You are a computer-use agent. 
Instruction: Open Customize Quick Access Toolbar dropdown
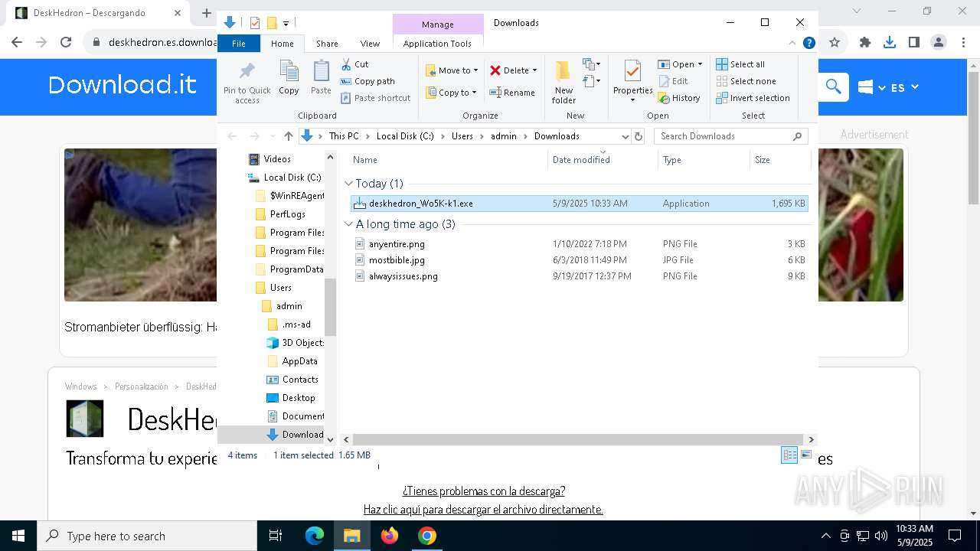286,23
